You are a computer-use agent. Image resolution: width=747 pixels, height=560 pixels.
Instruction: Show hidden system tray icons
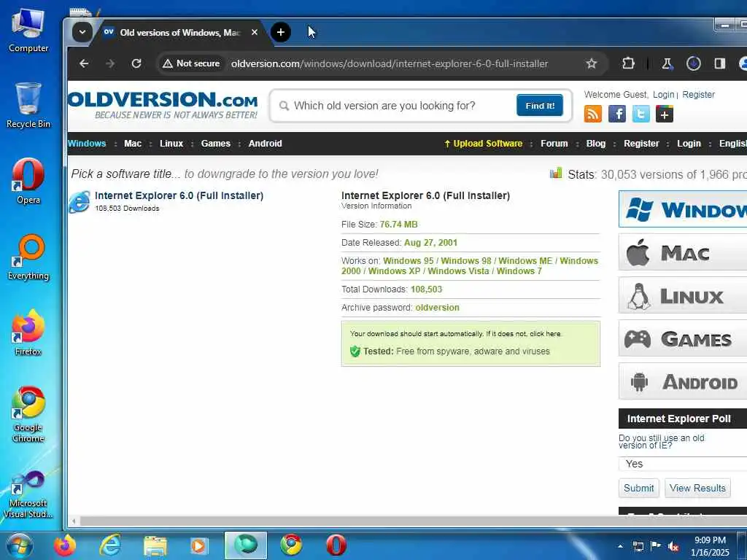coord(620,547)
